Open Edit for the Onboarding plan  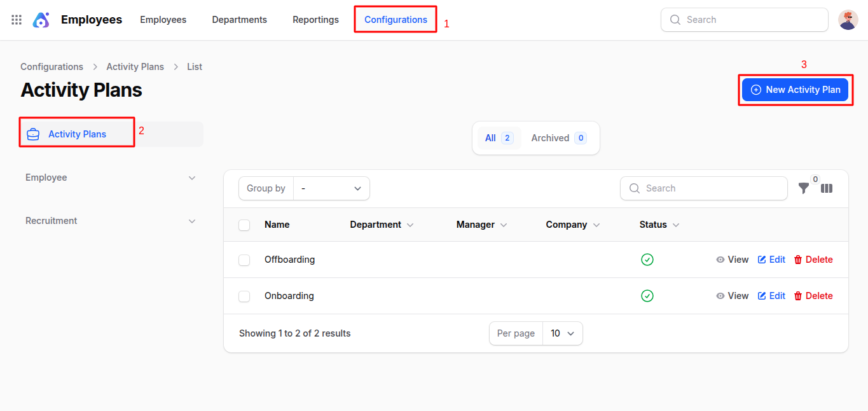(x=771, y=295)
